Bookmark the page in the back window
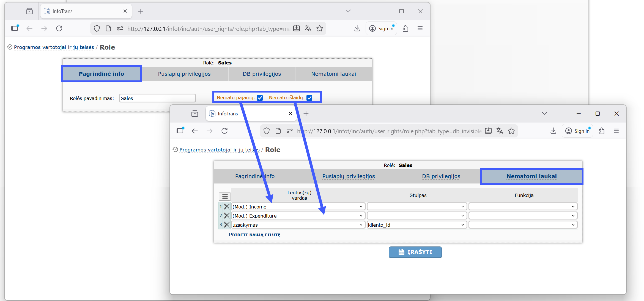Image resolution: width=644 pixels, height=301 pixels. (320, 28)
